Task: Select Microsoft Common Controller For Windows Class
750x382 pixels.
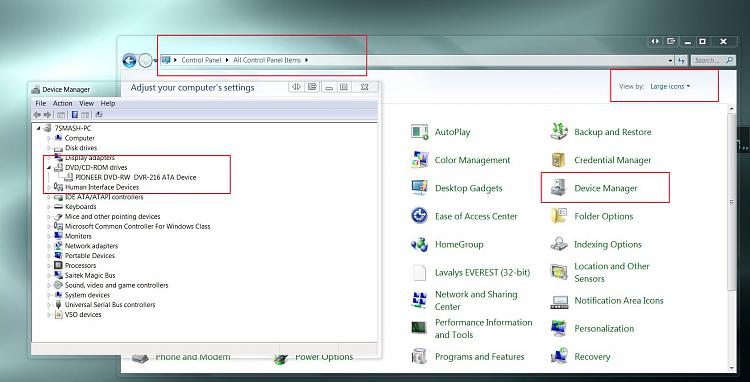Action: (137, 226)
